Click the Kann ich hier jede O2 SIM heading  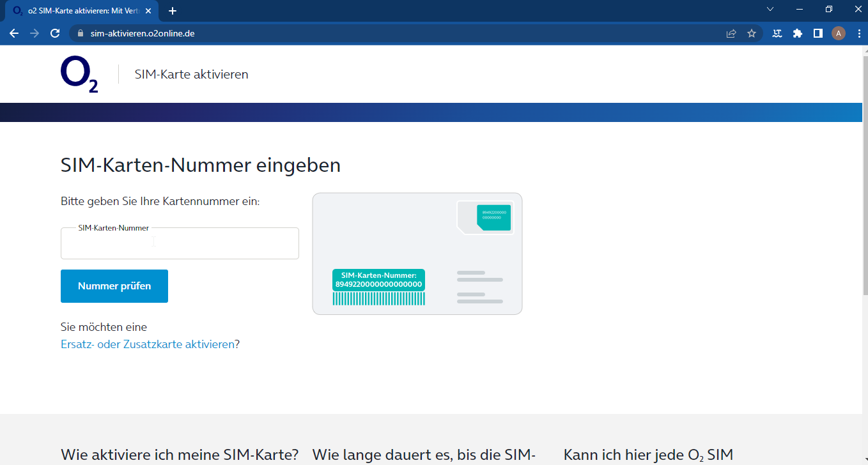tap(648, 455)
